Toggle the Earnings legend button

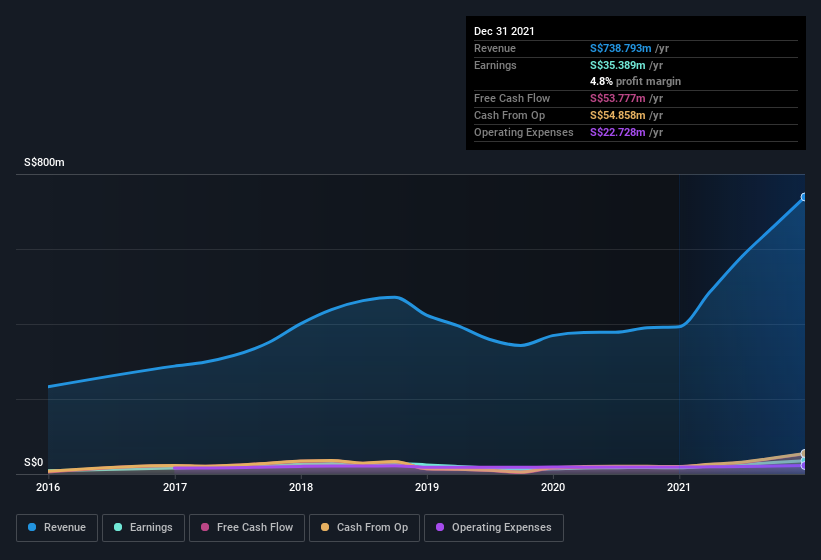point(143,528)
